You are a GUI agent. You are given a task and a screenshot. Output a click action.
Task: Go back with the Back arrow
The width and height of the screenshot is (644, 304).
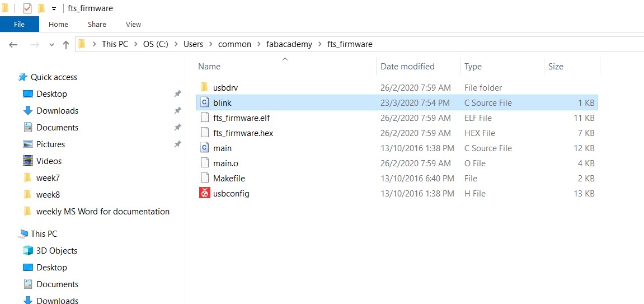pos(13,44)
